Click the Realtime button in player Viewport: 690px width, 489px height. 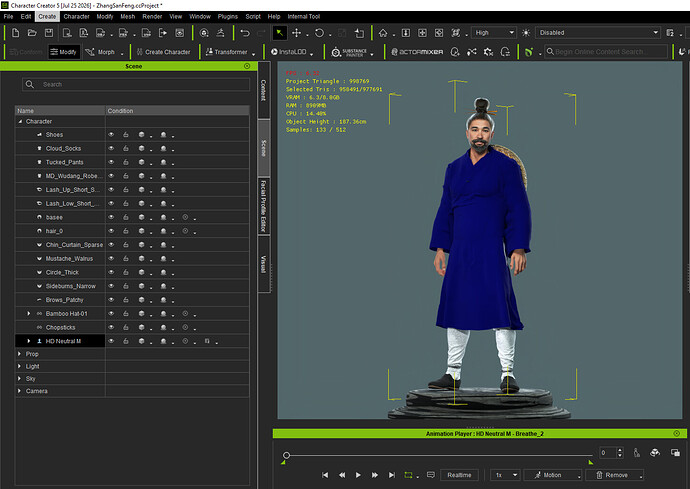click(x=459, y=475)
